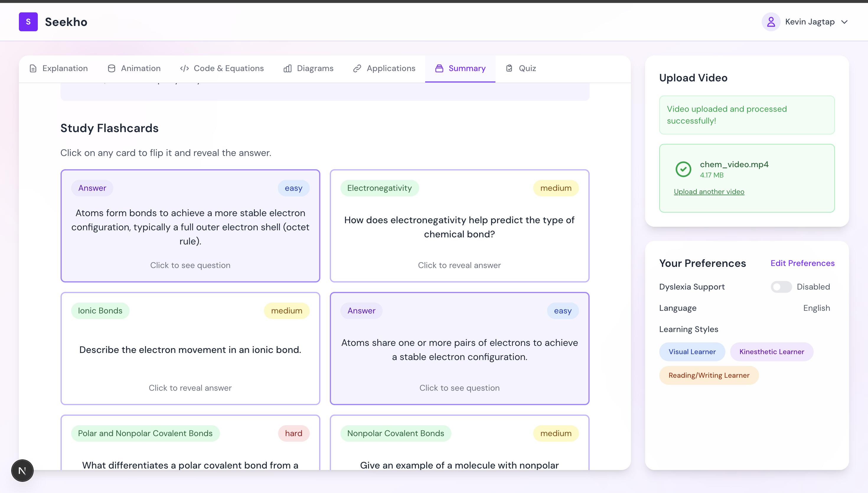Expand the Kevin Jagtap account chevron
This screenshot has width=868, height=493.
click(844, 22)
